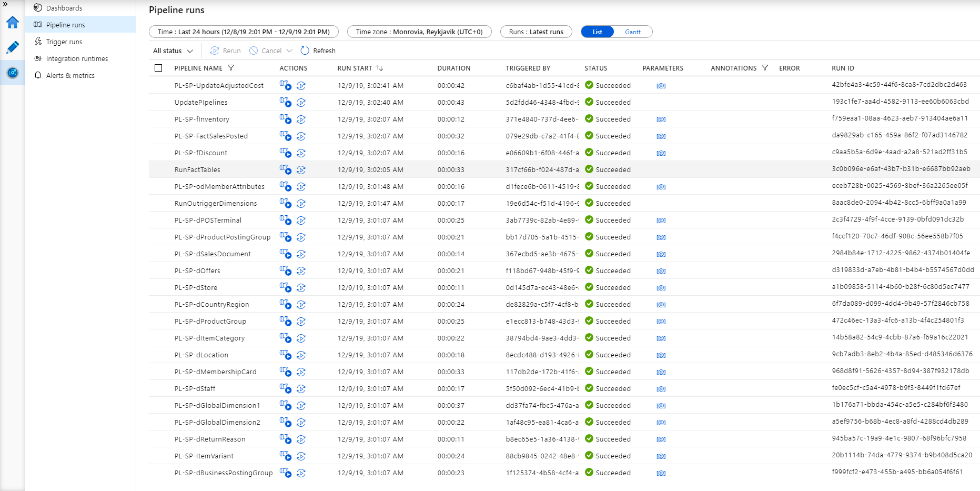
Task: Expand the Cancel dropdown chevron
Action: pyautogui.click(x=289, y=51)
